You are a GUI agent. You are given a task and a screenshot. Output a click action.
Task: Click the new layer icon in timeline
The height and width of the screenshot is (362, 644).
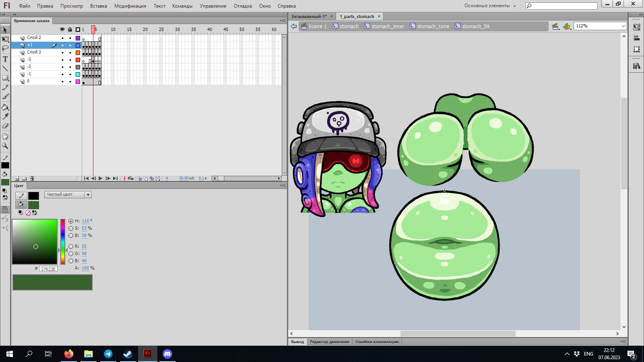17,178
